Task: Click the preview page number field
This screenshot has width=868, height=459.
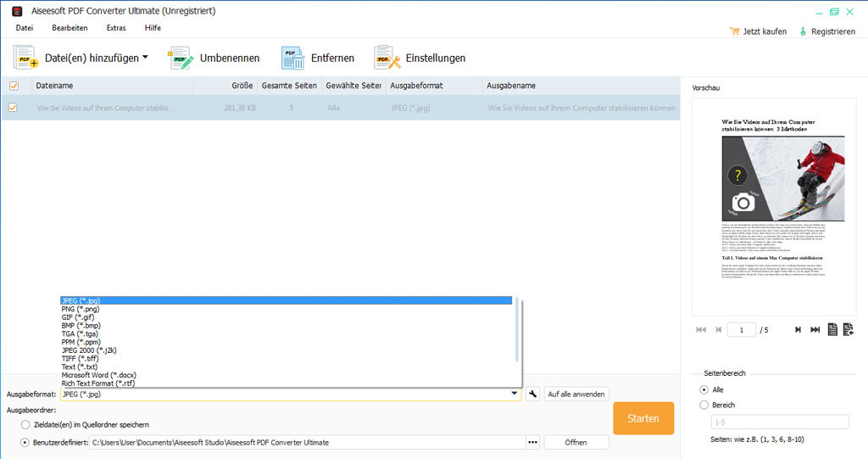Action: pos(741,330)
